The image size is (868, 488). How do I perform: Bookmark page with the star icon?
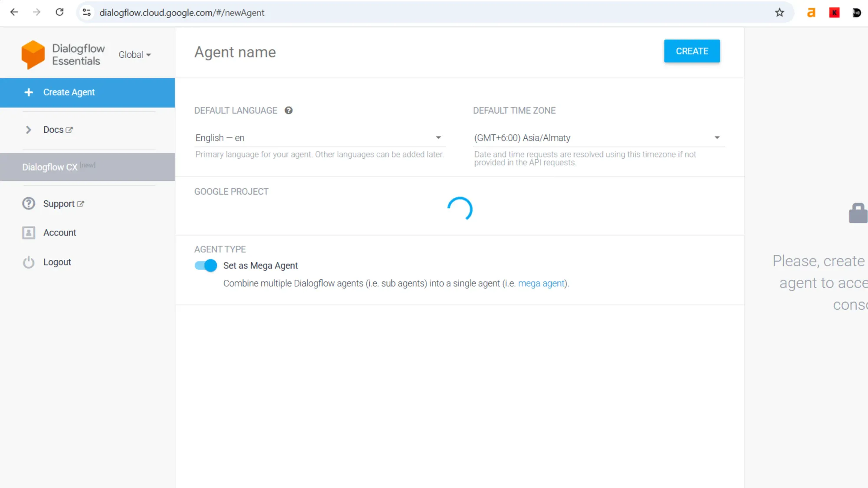click(779, 13)
